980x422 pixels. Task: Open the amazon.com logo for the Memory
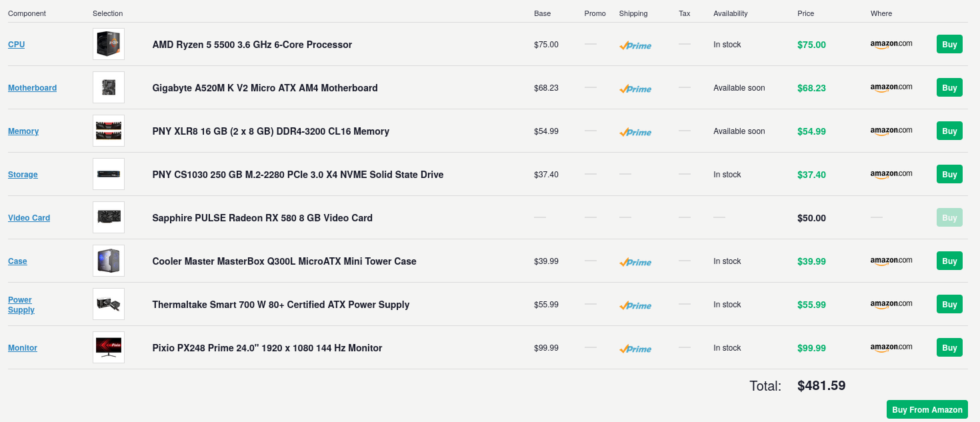pyautogui.click(x=891, y=131)
